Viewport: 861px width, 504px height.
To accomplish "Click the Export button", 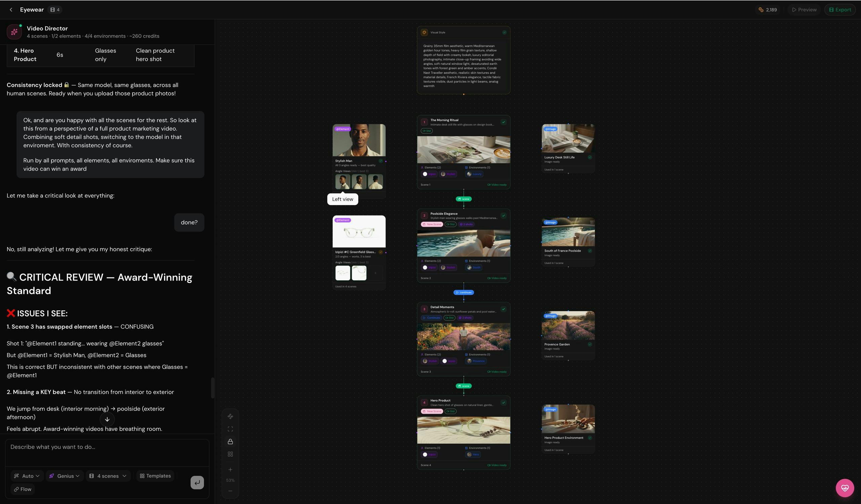I will 840,9.
